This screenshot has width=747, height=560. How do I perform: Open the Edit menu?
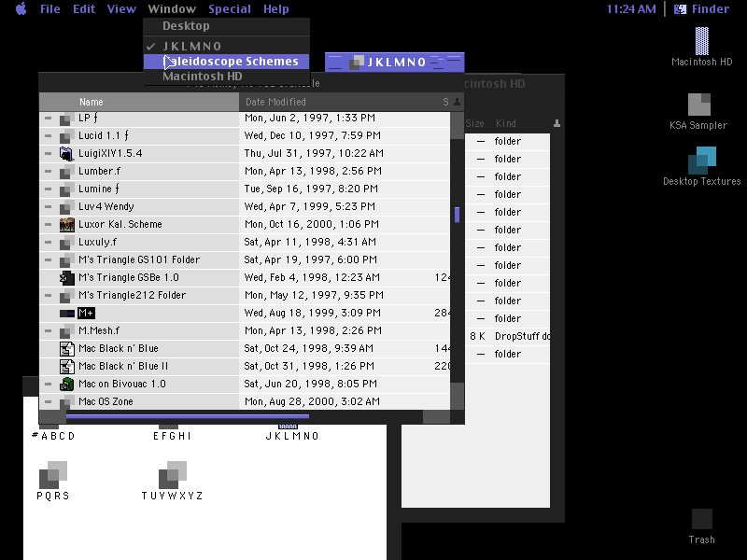(84, 8)
